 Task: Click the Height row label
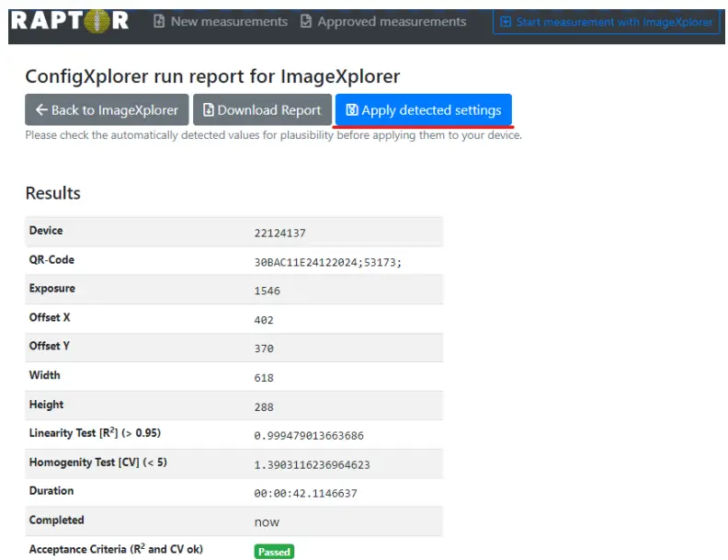[47, 405]
